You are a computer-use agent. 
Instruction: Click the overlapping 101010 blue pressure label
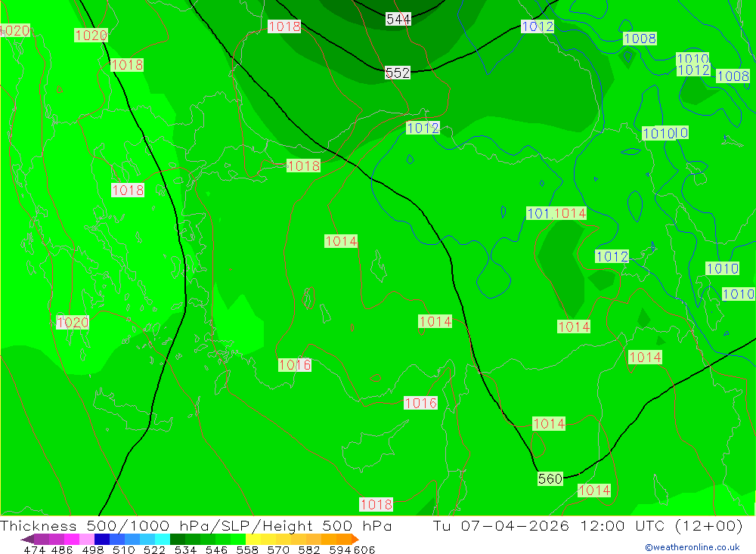[665, 133]
